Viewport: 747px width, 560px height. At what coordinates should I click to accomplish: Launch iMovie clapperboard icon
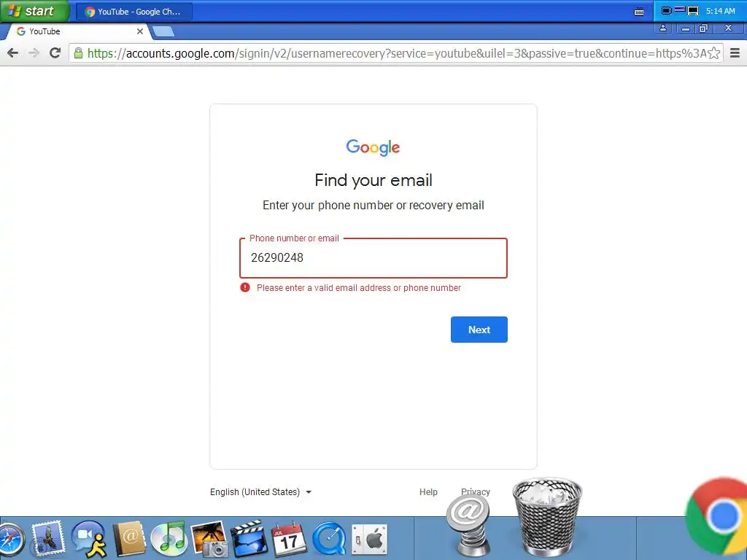249,539
